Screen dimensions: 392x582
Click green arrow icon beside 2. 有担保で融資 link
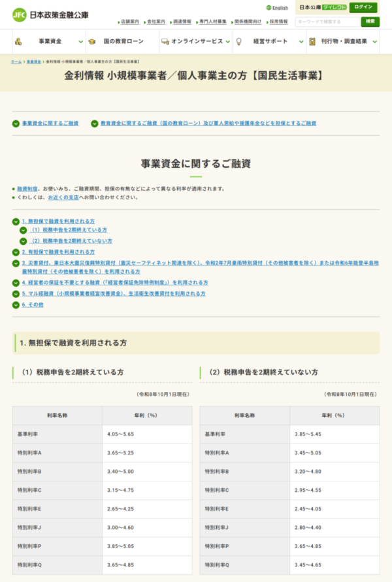click(16, 252)
